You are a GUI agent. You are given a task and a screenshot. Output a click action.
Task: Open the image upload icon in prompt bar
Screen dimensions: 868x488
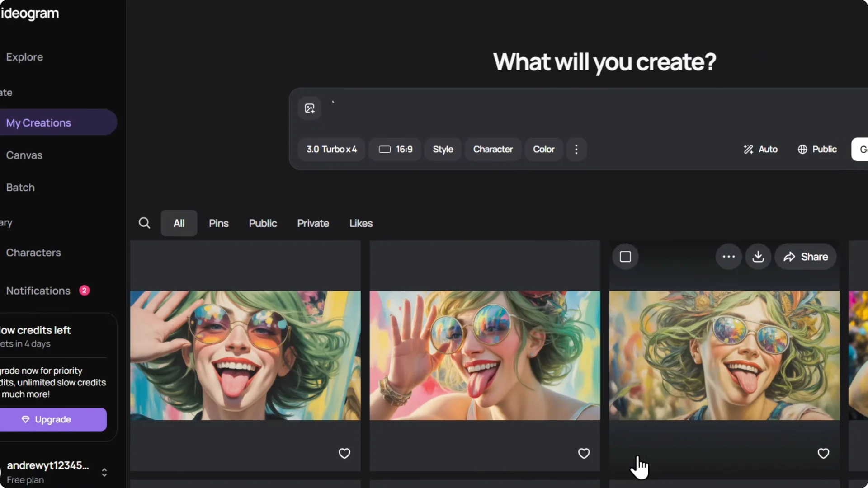coord(309,108)
